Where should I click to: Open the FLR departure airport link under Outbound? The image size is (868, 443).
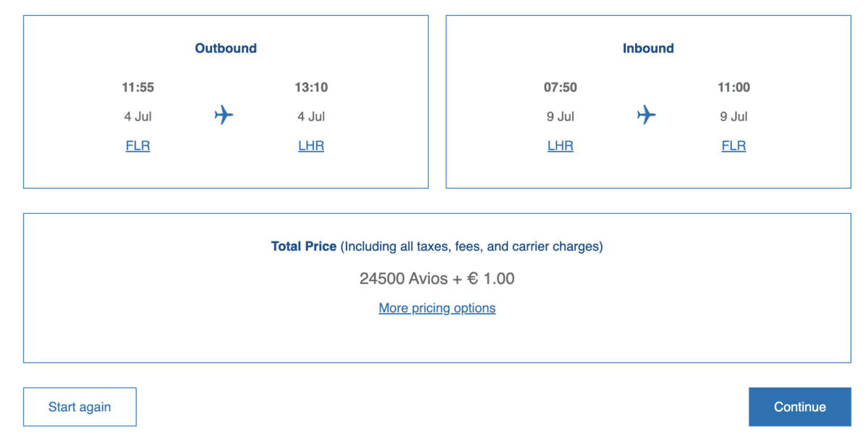(138, 146)
